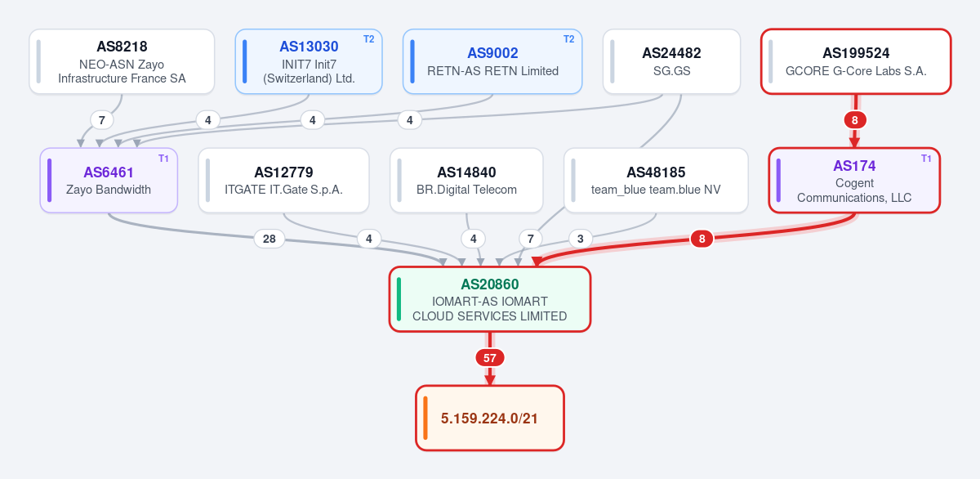Select the AS20860 IOMART origin node
Screen dimensions: 980x479
[489, 299]
